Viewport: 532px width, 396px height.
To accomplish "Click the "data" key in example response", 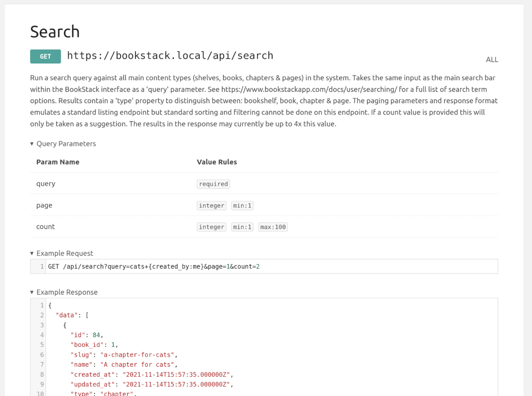I will coord(67,315).
